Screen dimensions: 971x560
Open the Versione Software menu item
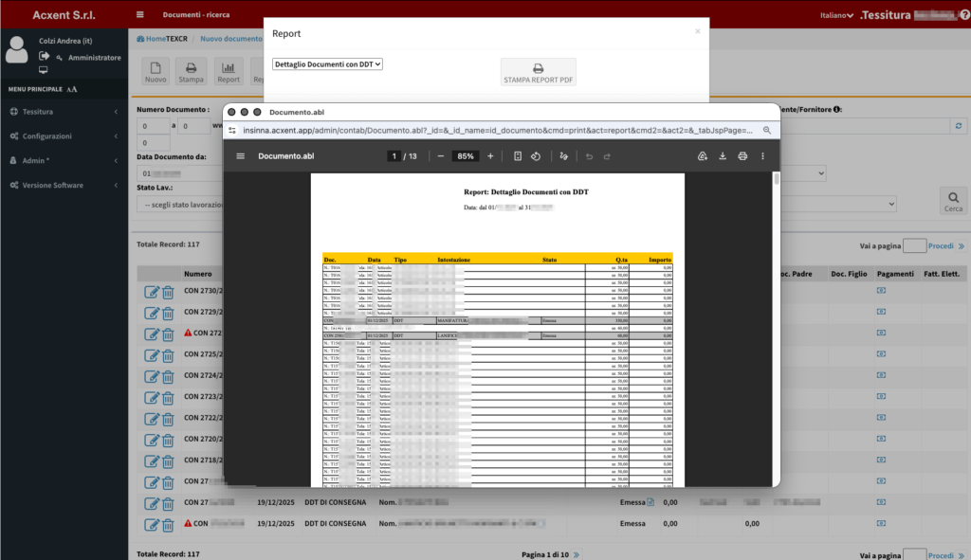click(x=63, y=186)
